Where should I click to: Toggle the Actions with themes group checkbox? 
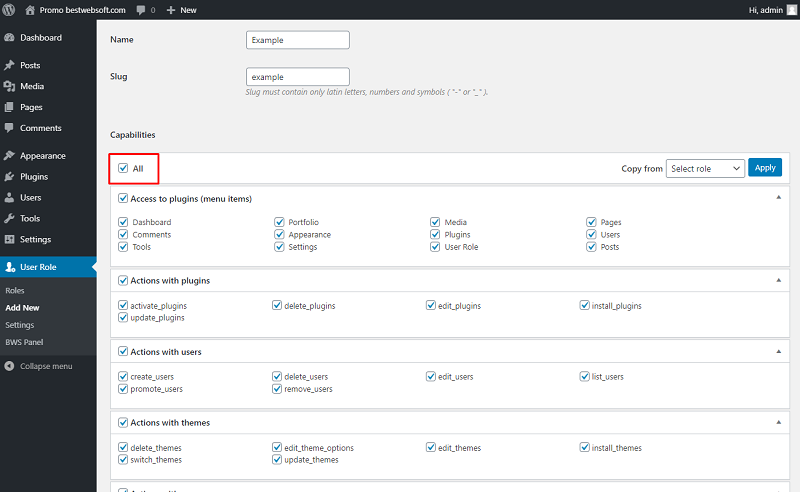tap(123, 422)
